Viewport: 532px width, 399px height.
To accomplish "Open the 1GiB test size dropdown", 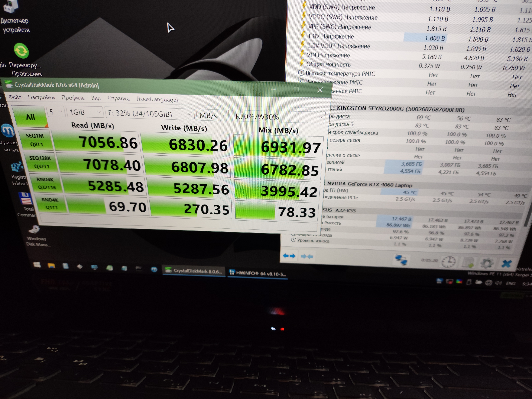I will [85, 112].
